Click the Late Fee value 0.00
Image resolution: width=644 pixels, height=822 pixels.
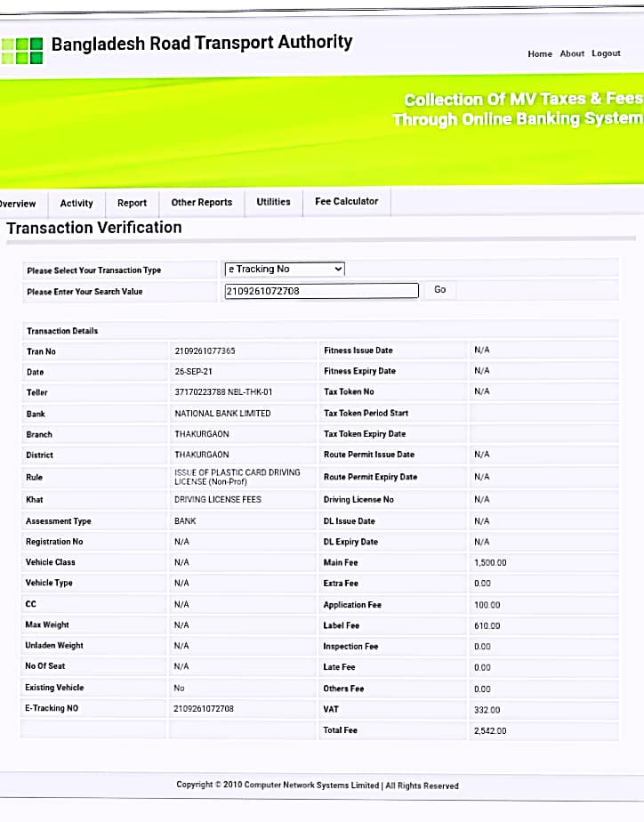[x=482, y=667]
